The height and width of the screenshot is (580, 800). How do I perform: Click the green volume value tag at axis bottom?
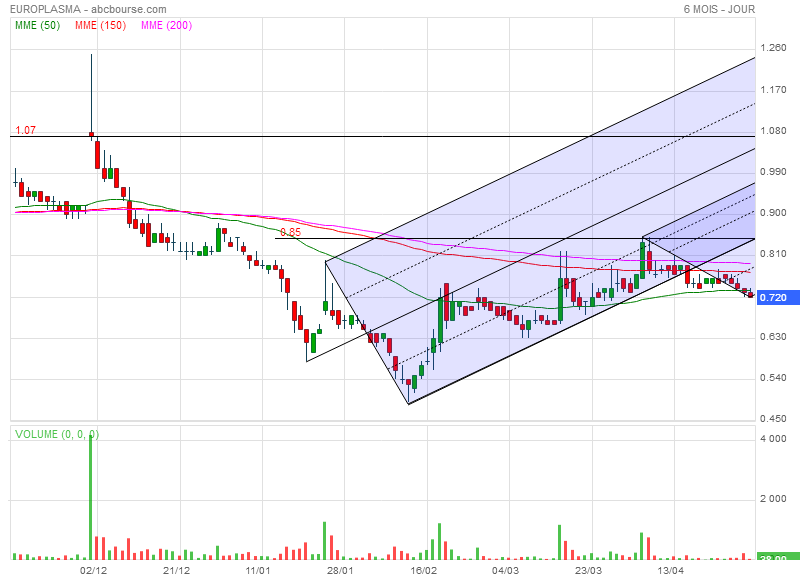tap(778, 557)
